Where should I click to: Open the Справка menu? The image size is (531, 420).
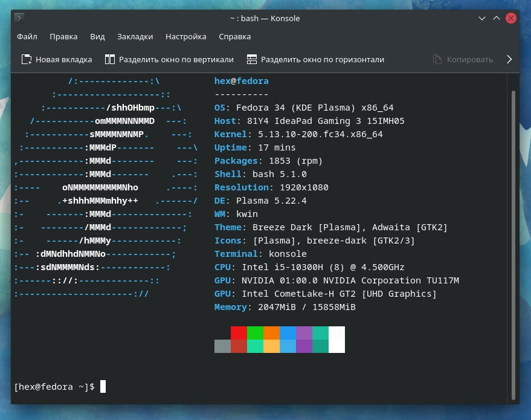234,37
